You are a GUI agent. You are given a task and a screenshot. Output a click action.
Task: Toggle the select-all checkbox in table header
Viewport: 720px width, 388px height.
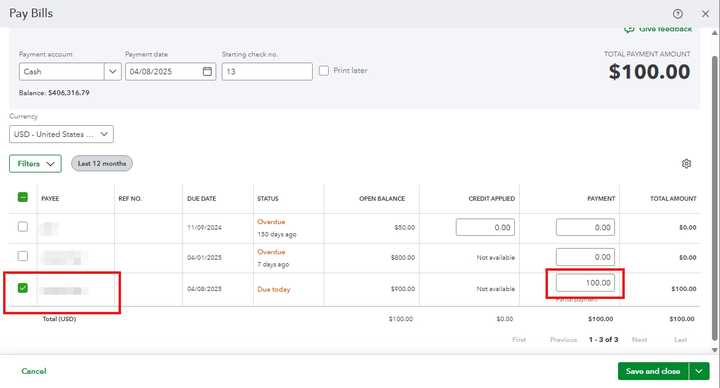22,197
